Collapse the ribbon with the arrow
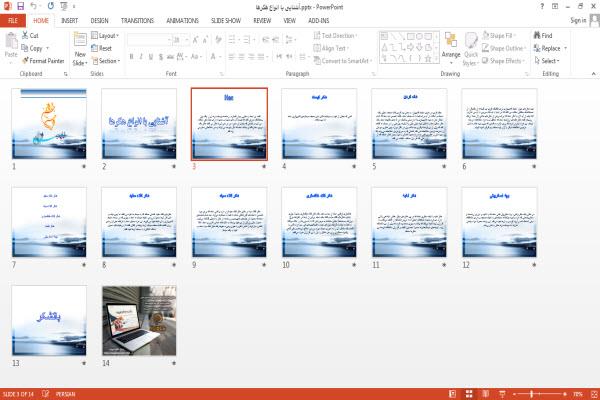The width and height of the screenshot is (600, 400). 593,73
